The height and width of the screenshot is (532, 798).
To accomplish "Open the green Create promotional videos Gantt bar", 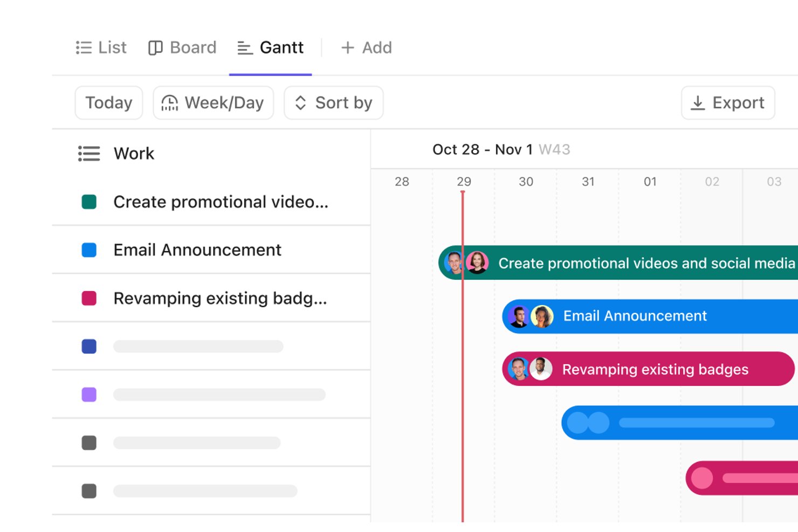I will pyautogui.click(x=618, y=262).
